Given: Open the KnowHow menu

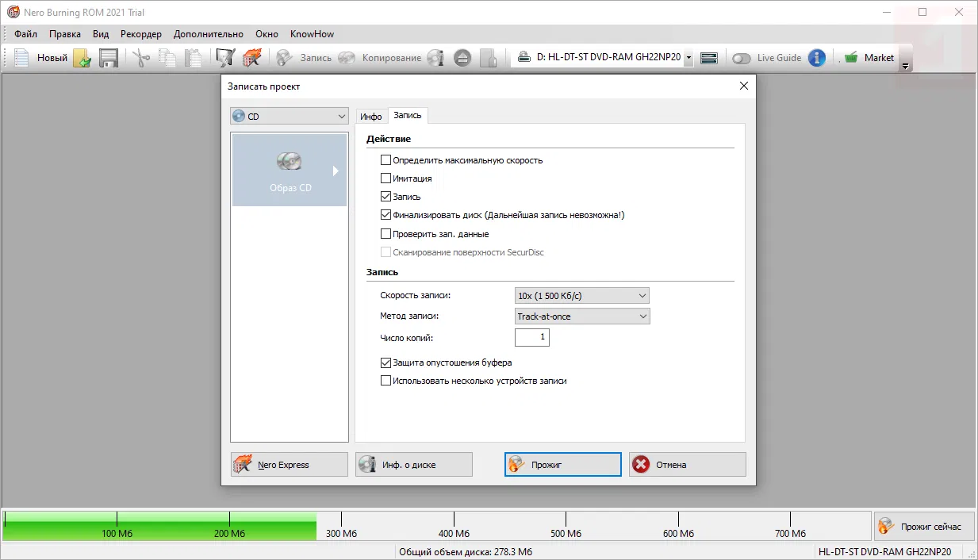Looking at the screenshot, I should point(312,34).
